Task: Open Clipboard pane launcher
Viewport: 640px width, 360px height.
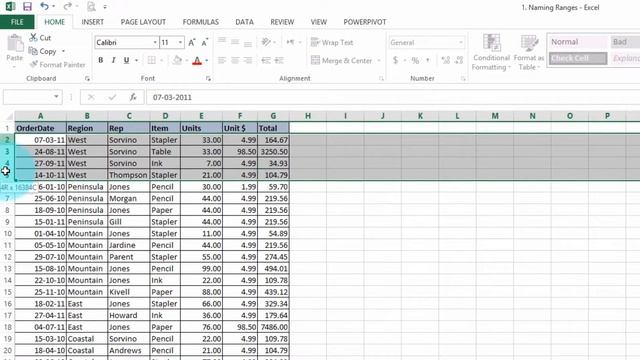Action: [87, 78]
